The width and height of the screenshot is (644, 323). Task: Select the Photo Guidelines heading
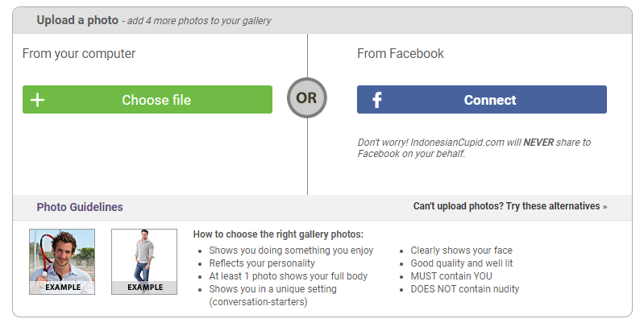pos(80,207)
